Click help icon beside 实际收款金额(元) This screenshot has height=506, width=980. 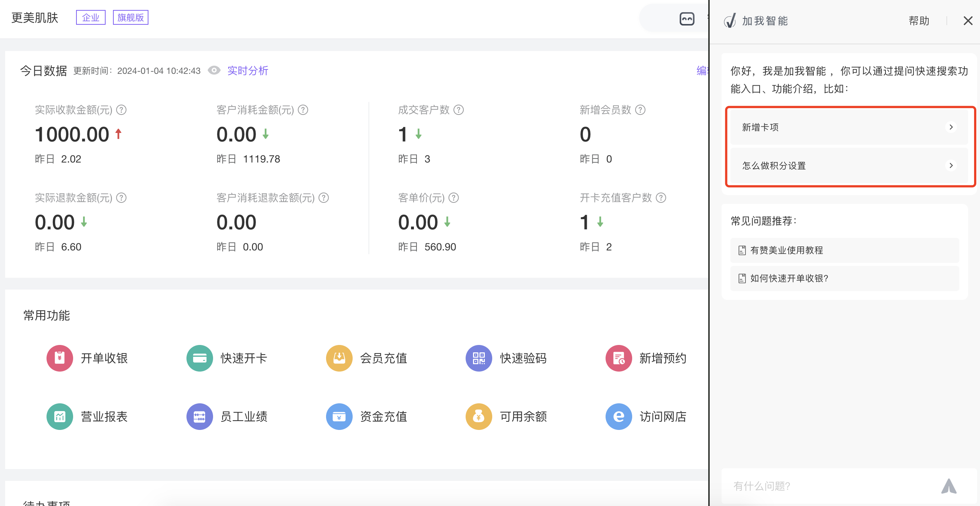[121, 110]
